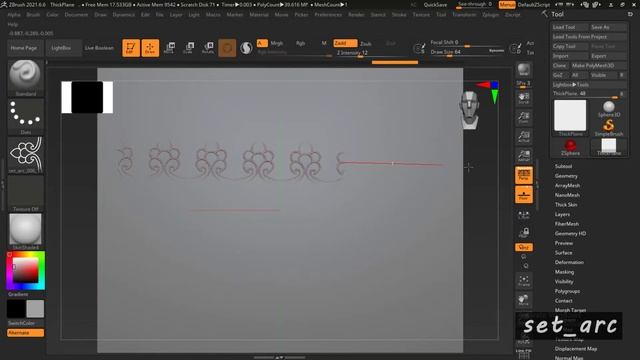The image size is (640, 360).
Task: Click the QuickSave button
Action: tap(435, 4)
